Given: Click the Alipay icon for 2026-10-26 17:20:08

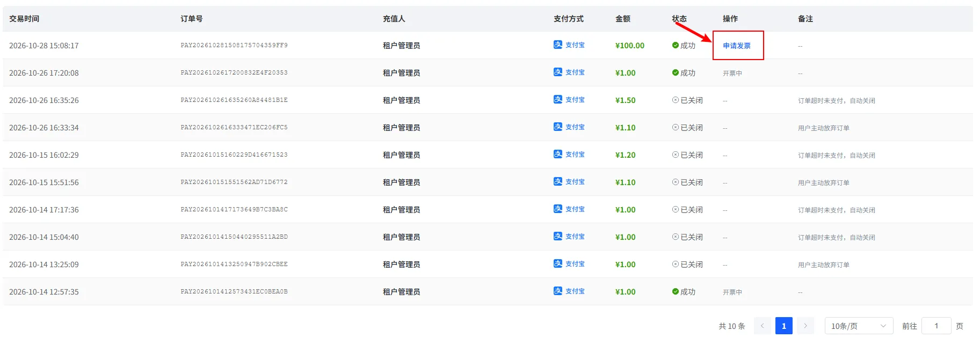Looking at the screenshot, I should point(558,72).
